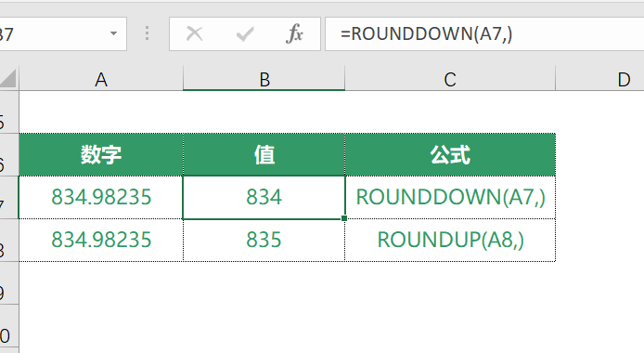Click the formula bar divider dots handle
This screenshot has width=644, height=353.
147,33
